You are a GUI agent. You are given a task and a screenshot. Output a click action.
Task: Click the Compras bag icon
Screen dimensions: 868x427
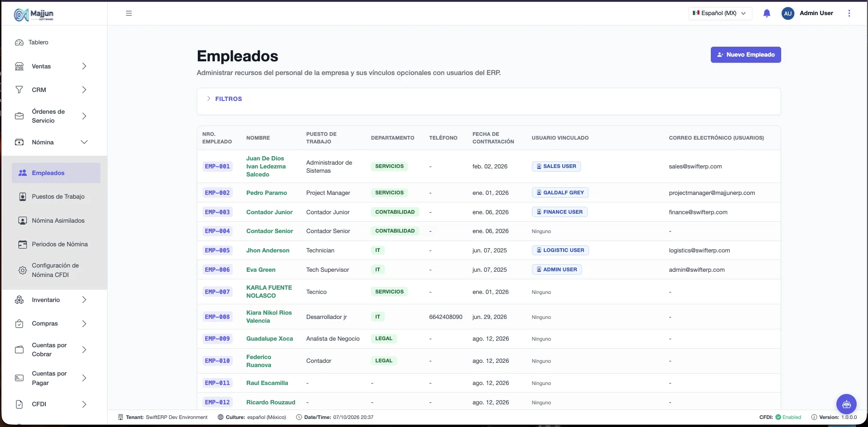19,324
